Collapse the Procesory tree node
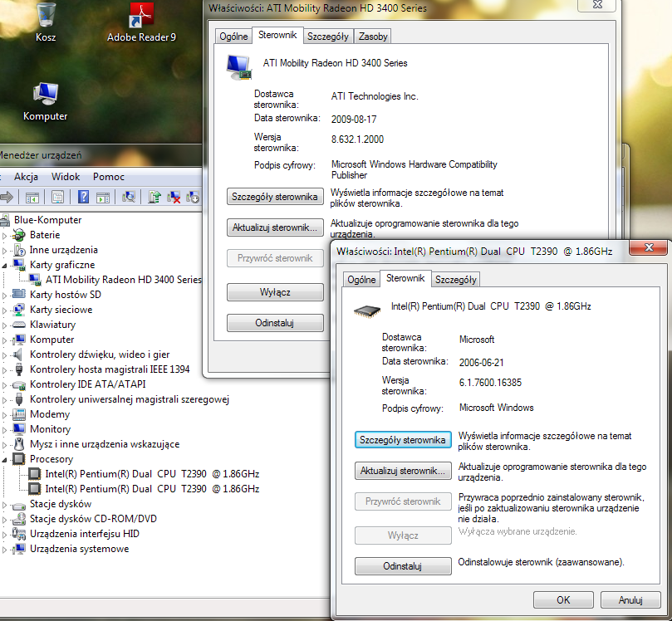Screen dimensions: 672x621 (x=4, y=460)
